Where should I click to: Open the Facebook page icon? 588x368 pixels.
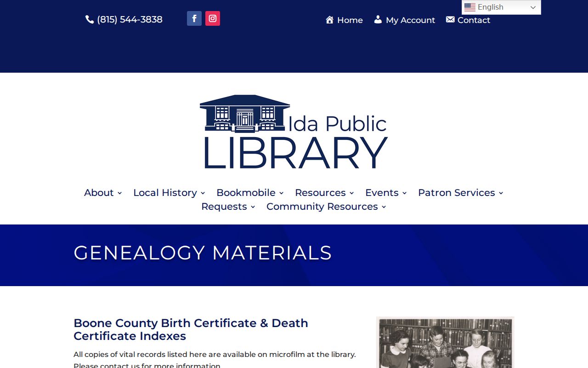(194, 18)
